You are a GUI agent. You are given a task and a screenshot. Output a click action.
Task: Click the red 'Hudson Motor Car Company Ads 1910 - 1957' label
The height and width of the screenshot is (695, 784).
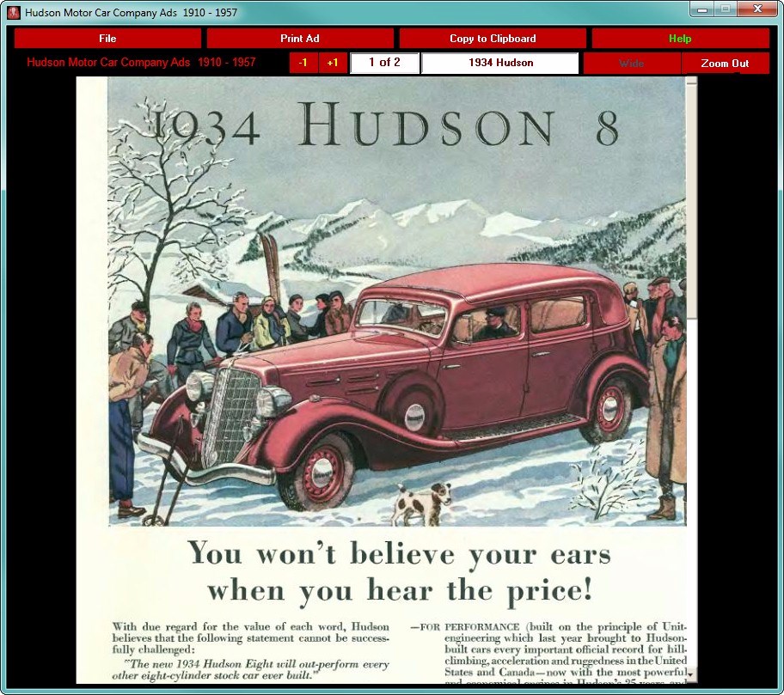tap(141, 63)
